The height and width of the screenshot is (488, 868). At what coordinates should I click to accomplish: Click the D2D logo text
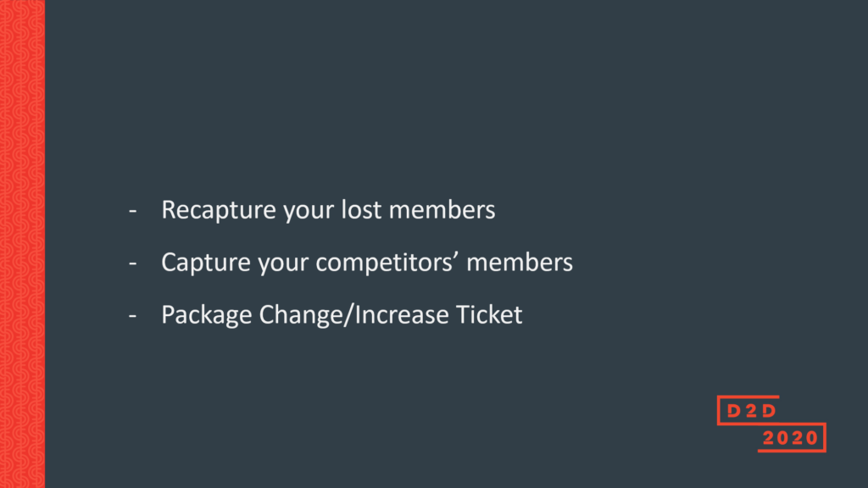[x=747, y=412]
